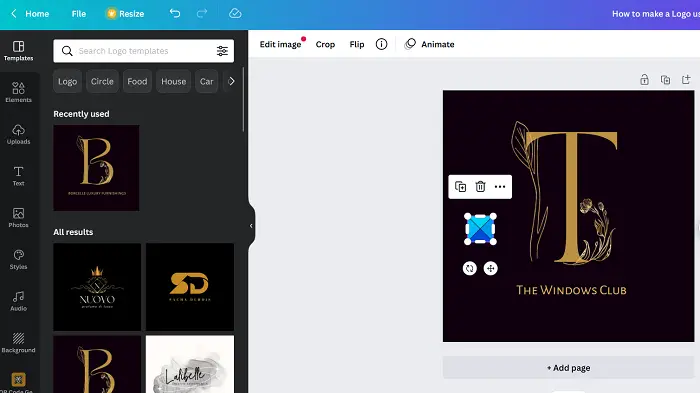Click the rotate handle below the blue image

click(x=469, y=268)
